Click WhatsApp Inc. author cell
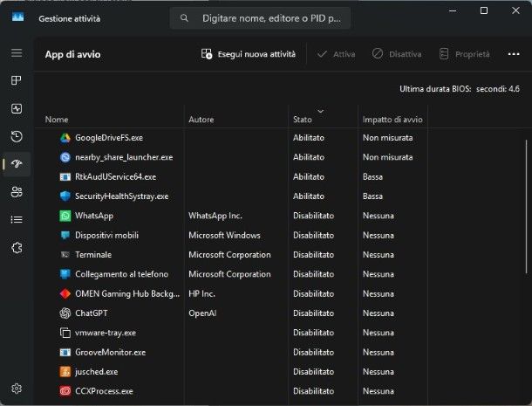Image resolution: width=532 pixels, height=406 pixels. pos(215,216)
